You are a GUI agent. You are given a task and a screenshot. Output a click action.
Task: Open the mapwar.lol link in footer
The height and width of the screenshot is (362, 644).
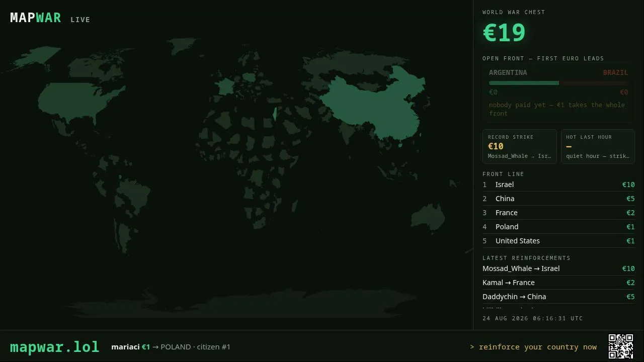[x=55, y=347]
